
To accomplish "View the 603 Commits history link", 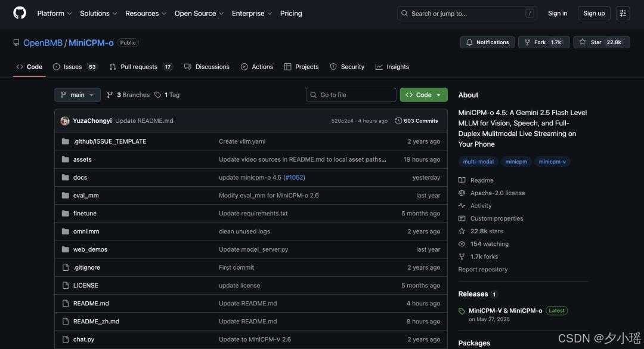I will pos(416,121).
